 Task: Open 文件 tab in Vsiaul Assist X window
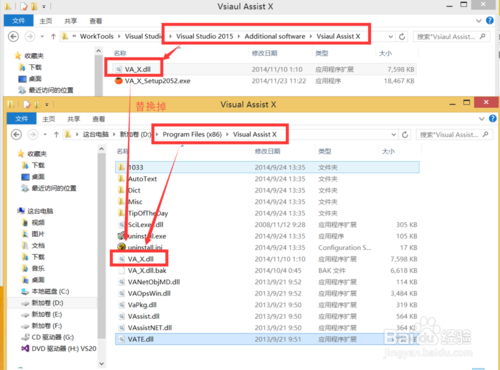pos(18,21)
